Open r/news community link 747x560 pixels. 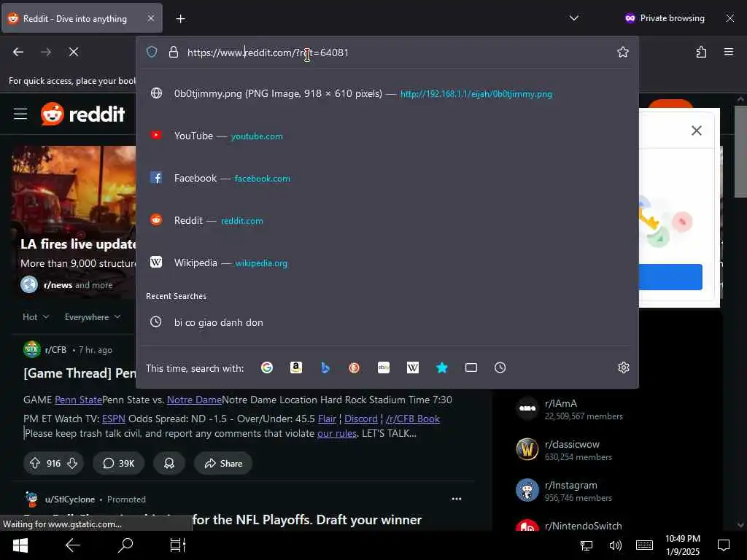point(58,285)
